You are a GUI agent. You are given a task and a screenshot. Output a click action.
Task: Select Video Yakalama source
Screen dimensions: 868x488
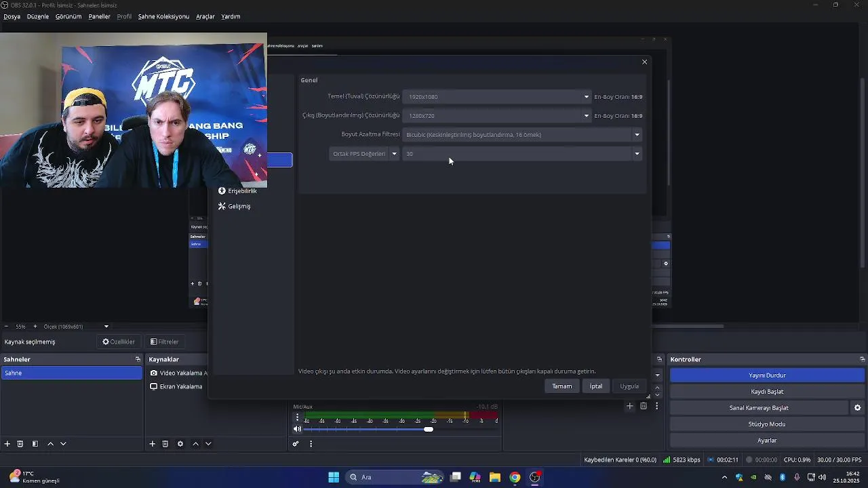pos(177,373)
